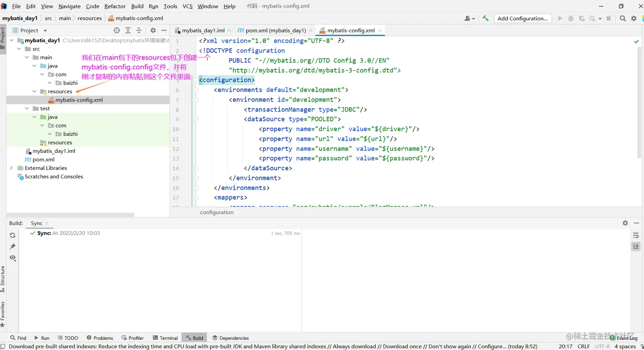Screen dimensions: 644x350
Task: Click the 20:17 cursor position indicator
Action: (x=566, y=346)
